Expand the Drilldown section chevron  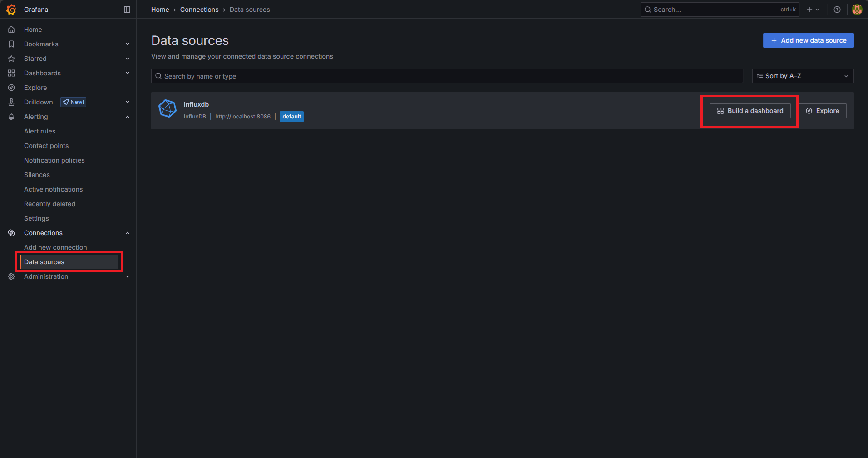[x=128, y=102]
